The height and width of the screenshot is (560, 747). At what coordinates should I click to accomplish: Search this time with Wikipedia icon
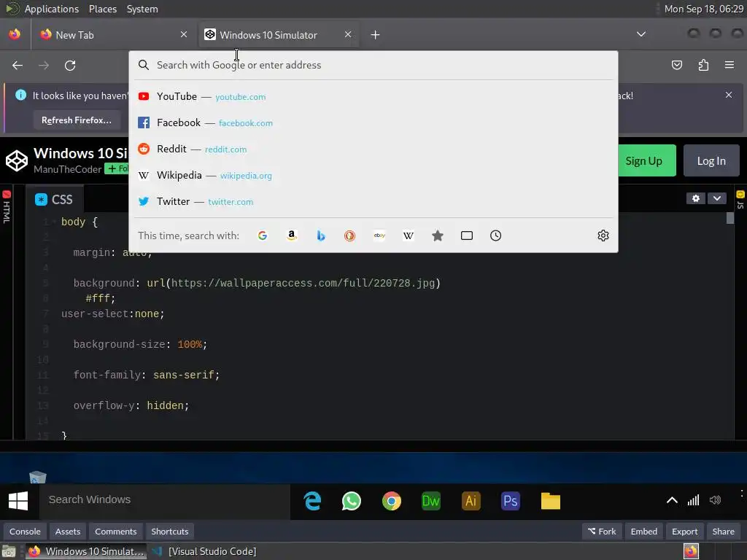(409, 236)
